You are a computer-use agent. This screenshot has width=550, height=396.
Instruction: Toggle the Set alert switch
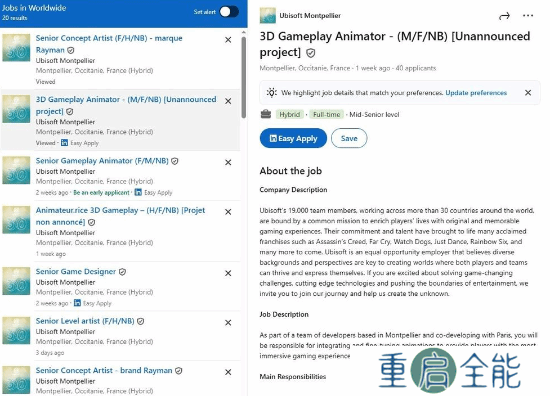click(x=229, y=12)
